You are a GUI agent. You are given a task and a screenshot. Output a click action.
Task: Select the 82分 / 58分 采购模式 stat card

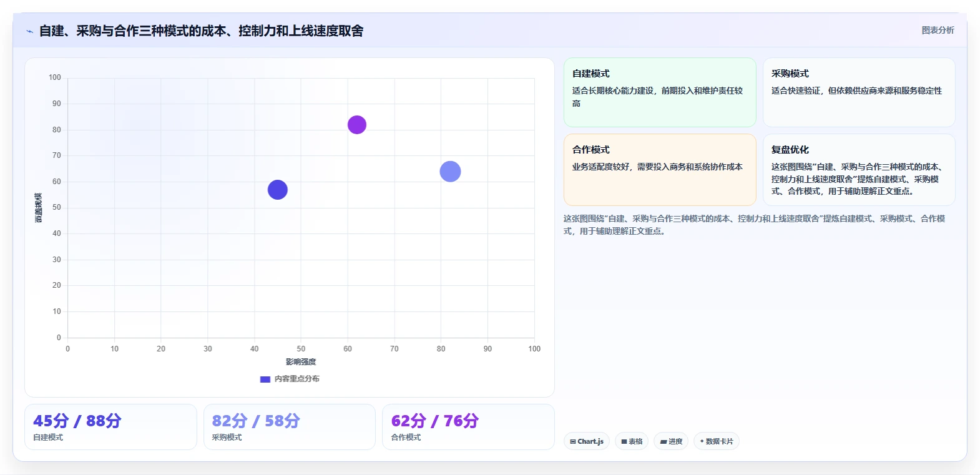point(290,427)
